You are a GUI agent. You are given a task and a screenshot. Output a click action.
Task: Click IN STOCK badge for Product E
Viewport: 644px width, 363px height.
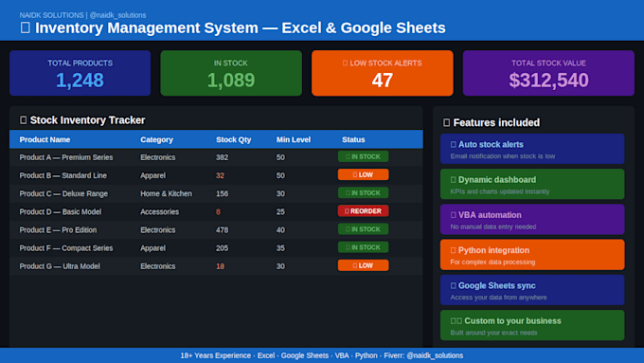[x=363, y=229]
